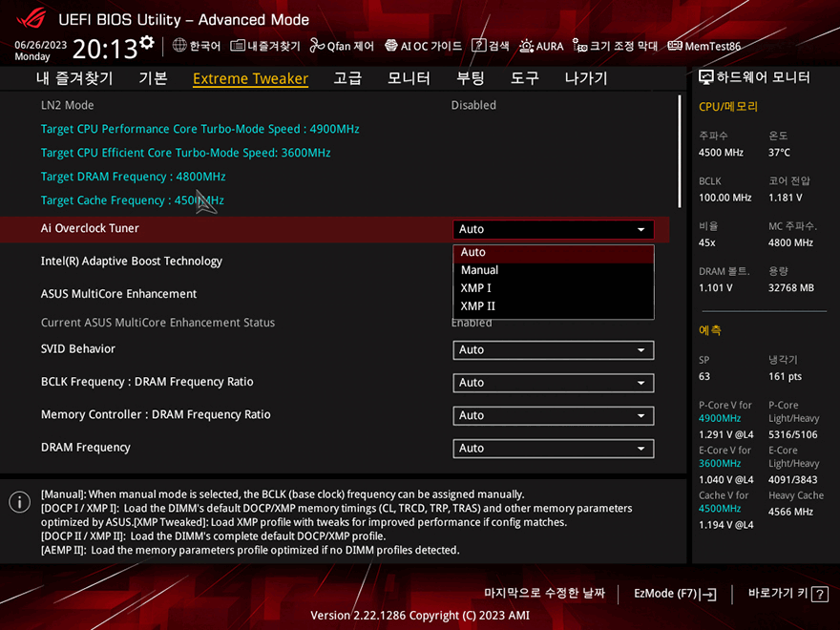840x630 pixels.
Task: Click the ROG logo icon
Action: (x=31, y=19)
